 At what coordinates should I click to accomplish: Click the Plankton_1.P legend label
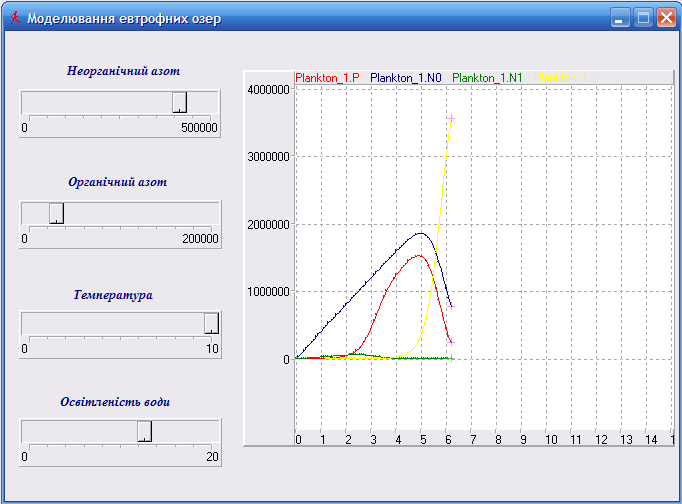[x=327, y=78]
